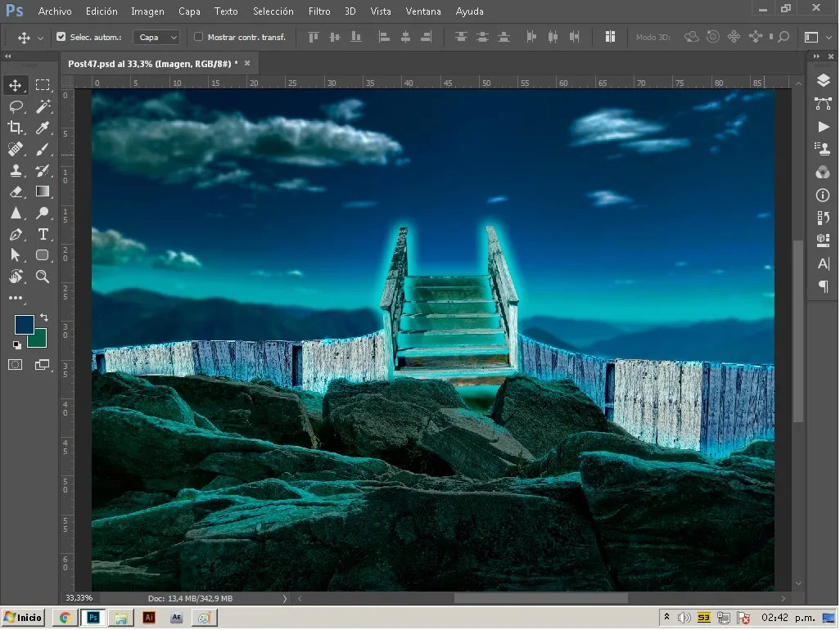Select the Magic Wand tool
840x630 pixels.
(43, 106)
